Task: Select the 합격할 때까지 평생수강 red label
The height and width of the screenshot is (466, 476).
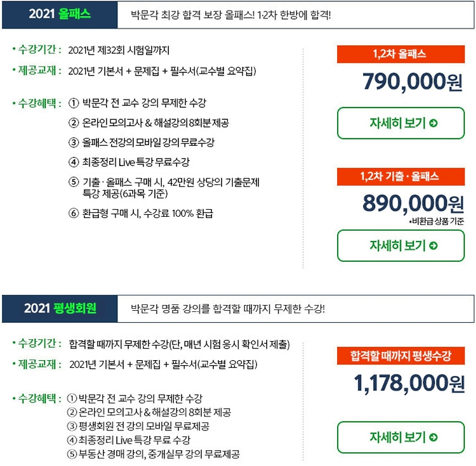Action: click(x=400, y=356)
